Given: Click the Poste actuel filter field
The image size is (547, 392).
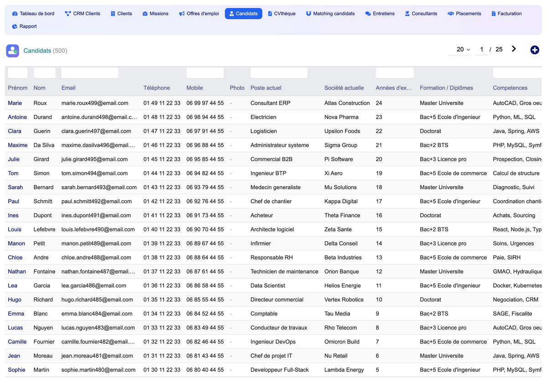Looking at the screenshot, I should tap(279, 73).
